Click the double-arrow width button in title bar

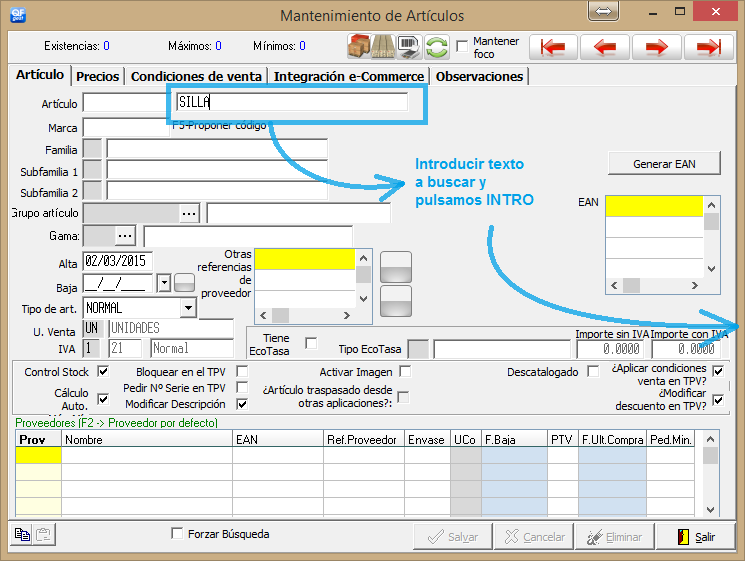[x=603, y=11]
